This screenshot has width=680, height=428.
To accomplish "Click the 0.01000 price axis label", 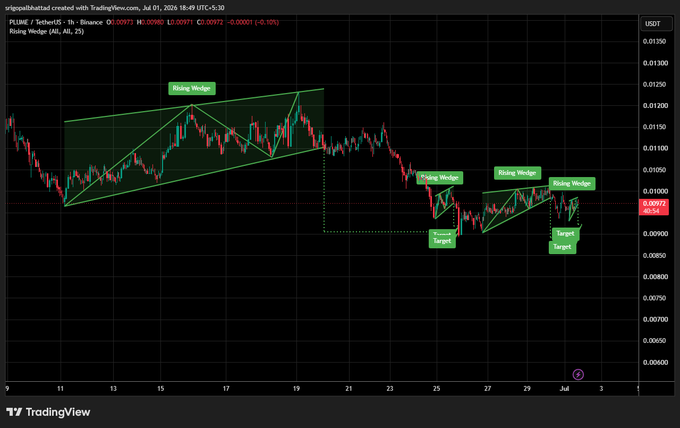I will coord(654,191).
